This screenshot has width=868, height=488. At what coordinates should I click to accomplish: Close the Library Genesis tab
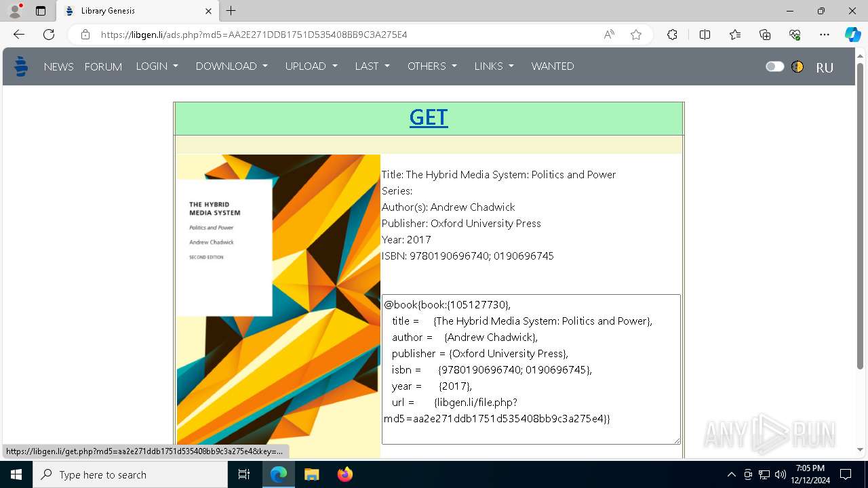coord(209,11)
